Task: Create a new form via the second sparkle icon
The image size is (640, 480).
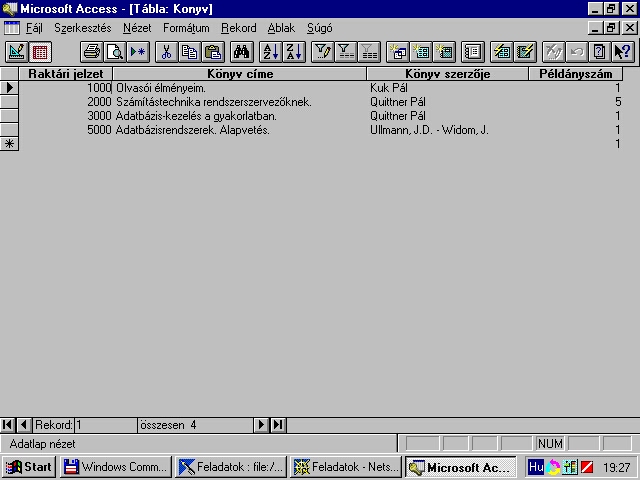Action: [x=421, y=52]
